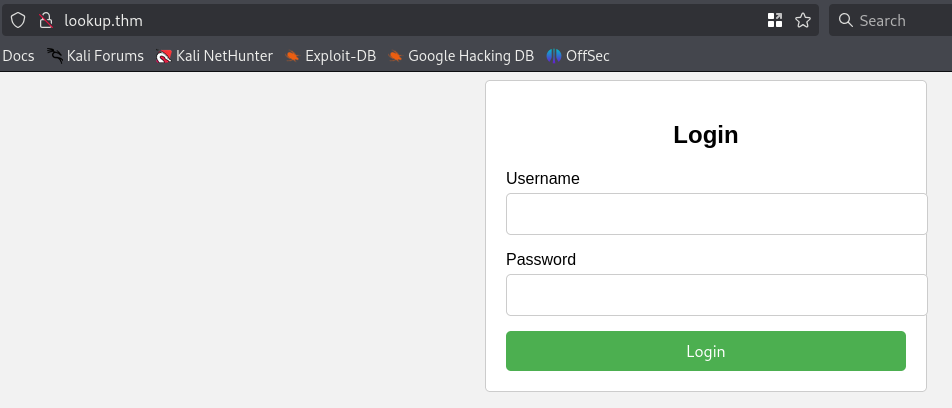Viewport: 952px width, 408px height.
Task: Open the Kali NetHunter bookmark
Action: pos(215,56)
